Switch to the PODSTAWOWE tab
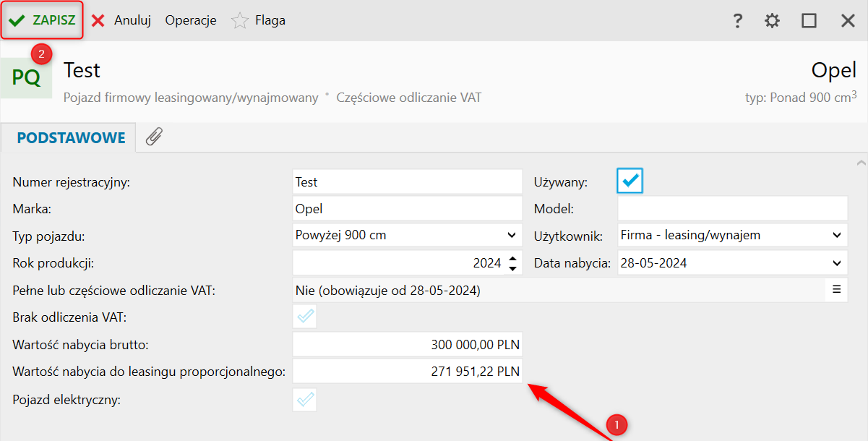Screen dimensions: 868x441 tap(72, 137)
